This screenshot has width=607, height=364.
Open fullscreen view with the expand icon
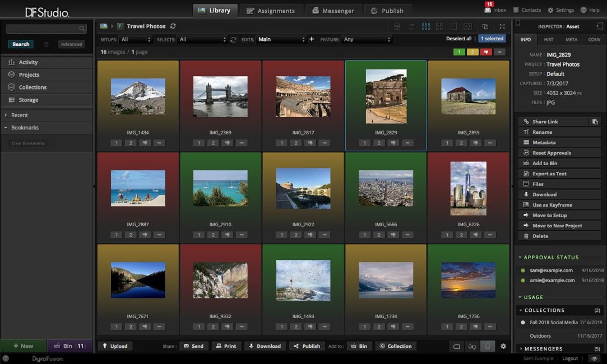503,26
